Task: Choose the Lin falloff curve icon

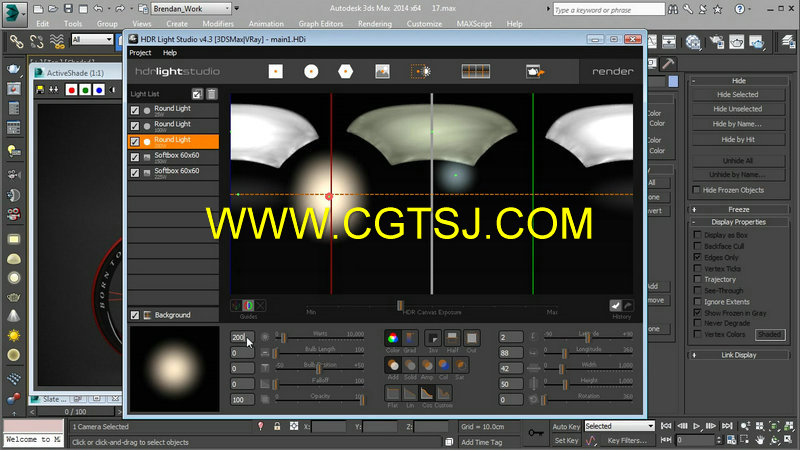Action: click(410, 393)
